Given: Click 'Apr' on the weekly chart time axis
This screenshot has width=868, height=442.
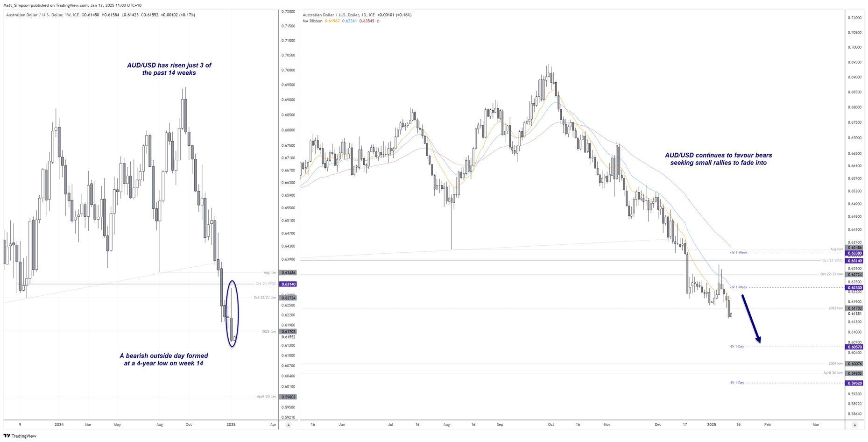Looking at the screenshot, I should [273, 425].
